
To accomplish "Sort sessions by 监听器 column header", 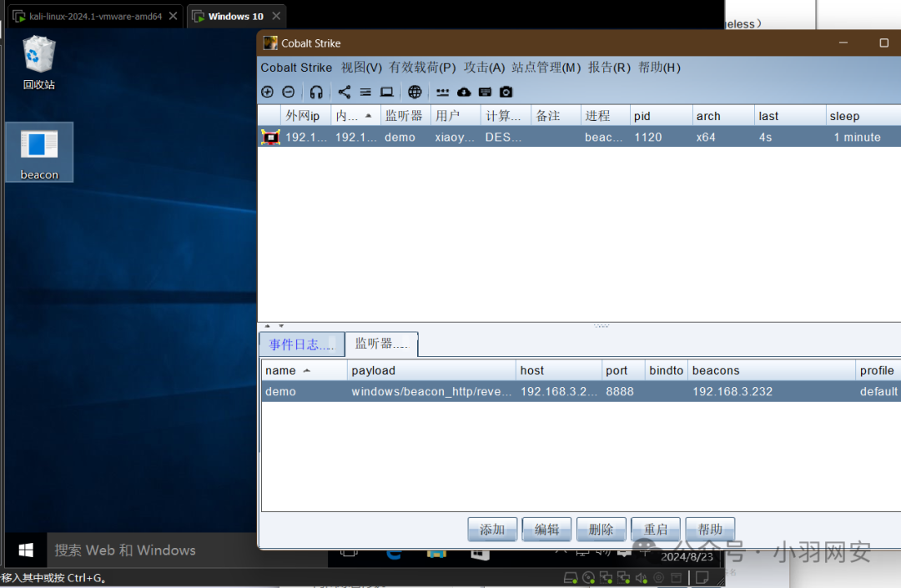I will coord(405,116).
